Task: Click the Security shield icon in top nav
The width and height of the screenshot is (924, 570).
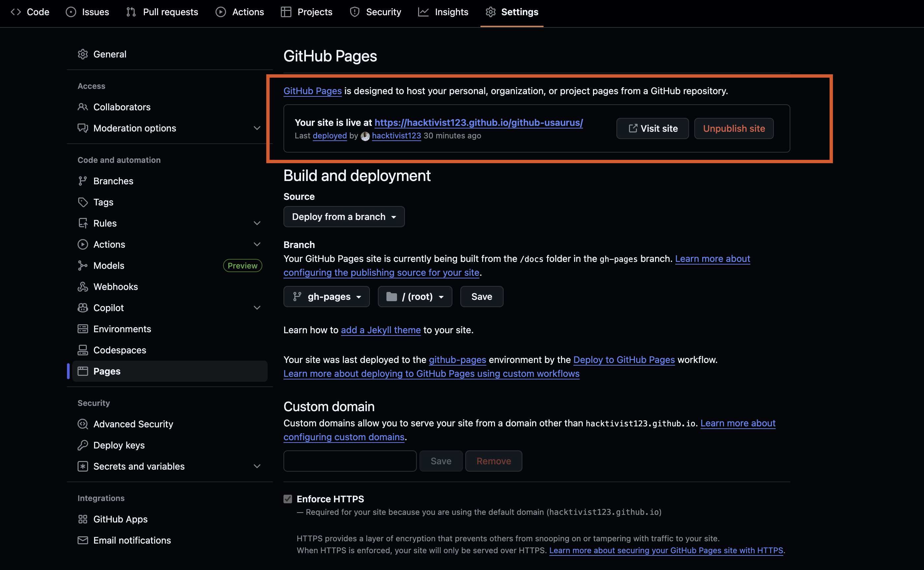Action: click(354, 12)
